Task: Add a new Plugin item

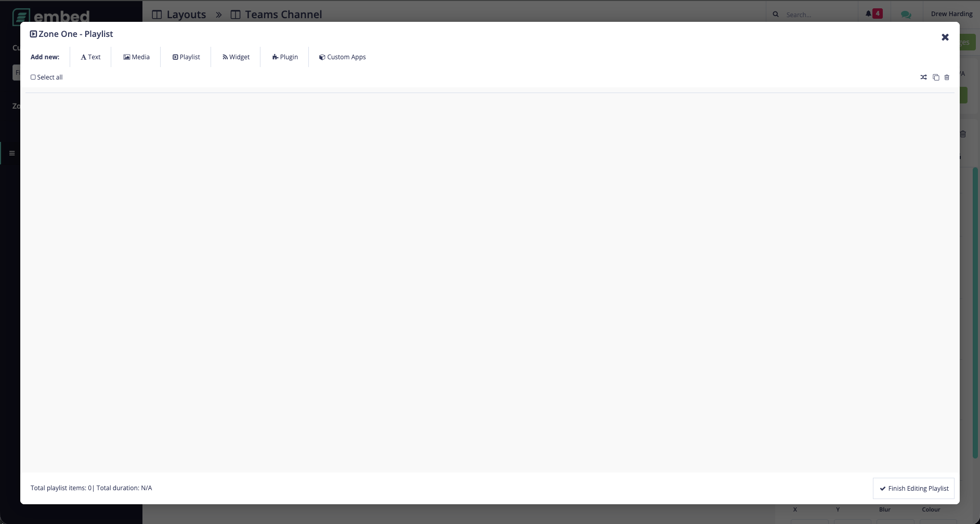Action: click(x=285, y=57)
